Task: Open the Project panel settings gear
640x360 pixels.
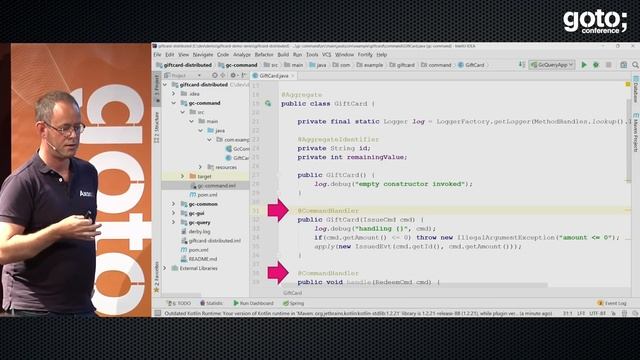Action: point(233,76)
